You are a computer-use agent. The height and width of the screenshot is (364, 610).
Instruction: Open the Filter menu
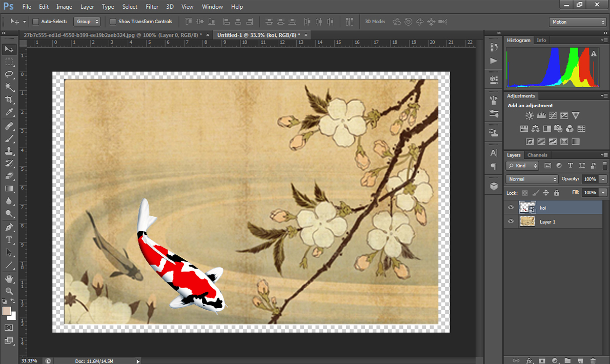tap(152, 7)
